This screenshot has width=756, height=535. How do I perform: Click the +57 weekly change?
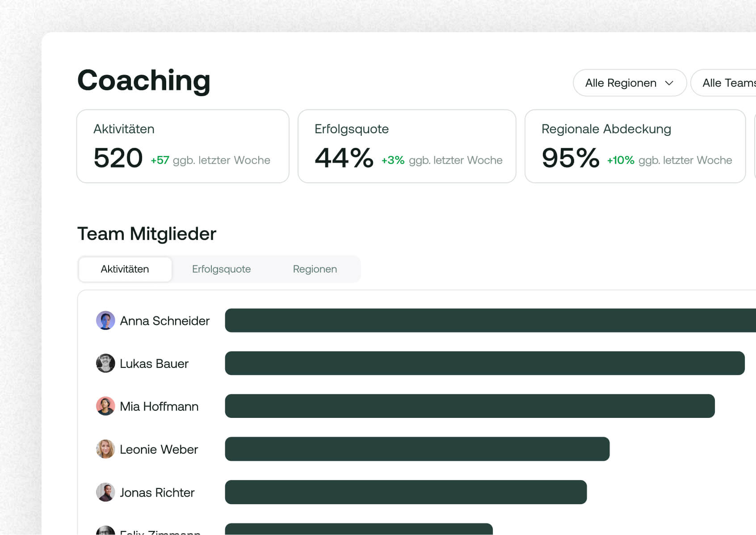tap(160, 160)
